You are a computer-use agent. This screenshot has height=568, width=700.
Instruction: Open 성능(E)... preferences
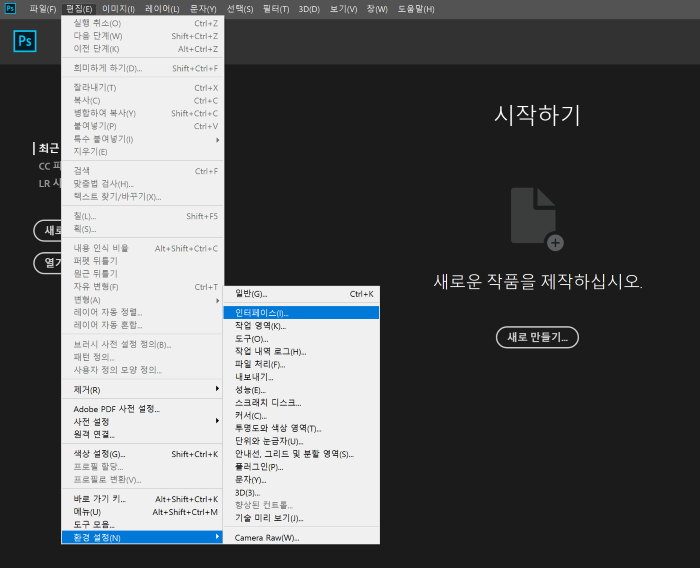pos(301,390)
